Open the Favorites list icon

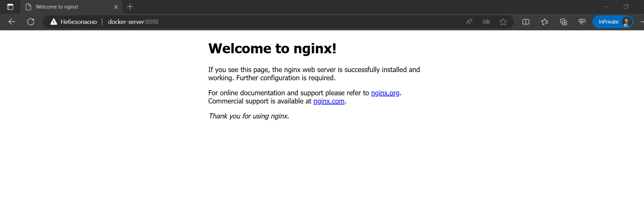click(x=545, y=22)
